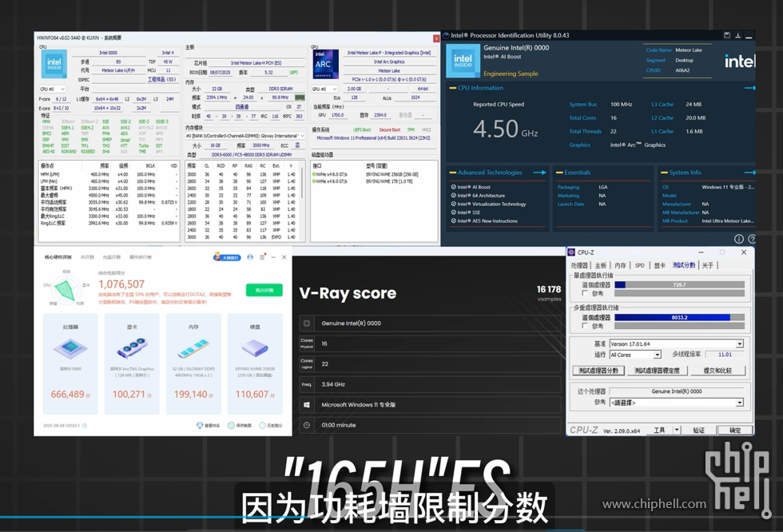This screenshot has height=532, width=783.
Task: Switch to the 主板 tab in CPU-Z
Action: point(601,265)
